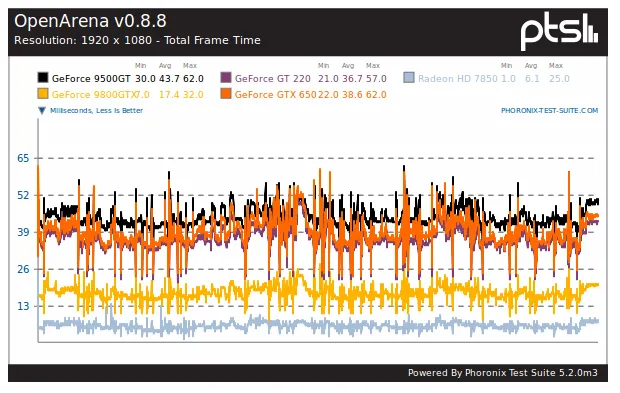The image size is (620, 393).
Task: Click the GeForce GT 220 average value 36.7
Action: click(352, 79)
